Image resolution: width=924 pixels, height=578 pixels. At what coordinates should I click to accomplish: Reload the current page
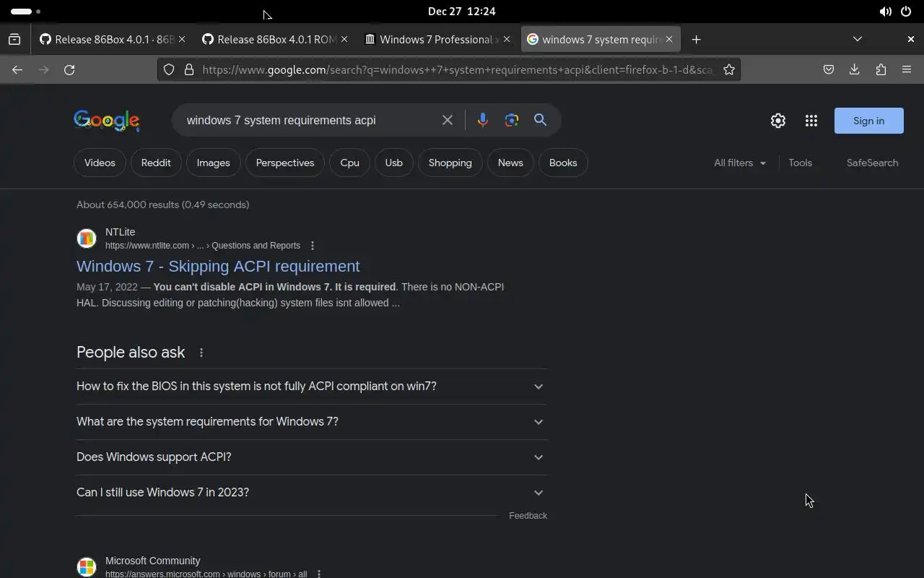[x=69, y=69]
